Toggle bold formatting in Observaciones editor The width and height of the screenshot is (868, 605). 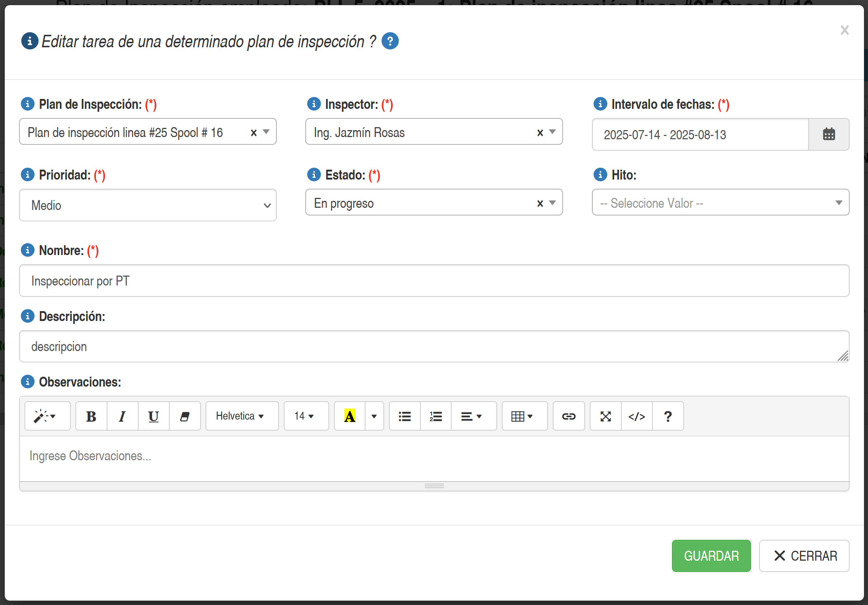pyautogui.click(x=91, y=416)
